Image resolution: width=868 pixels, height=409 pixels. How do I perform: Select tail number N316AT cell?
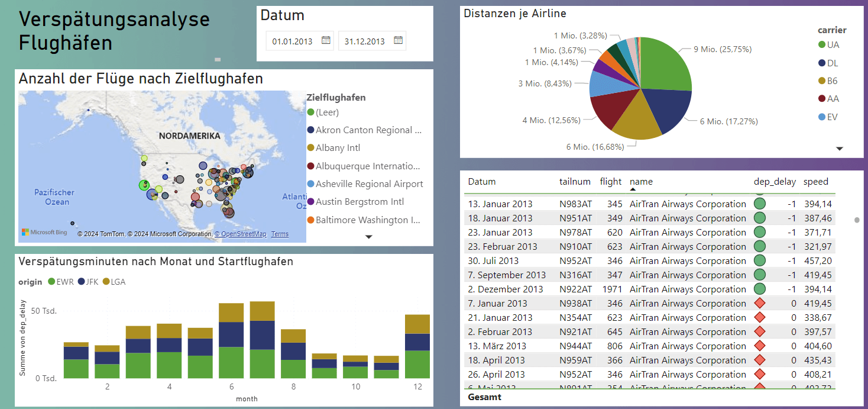pos(575,275)
